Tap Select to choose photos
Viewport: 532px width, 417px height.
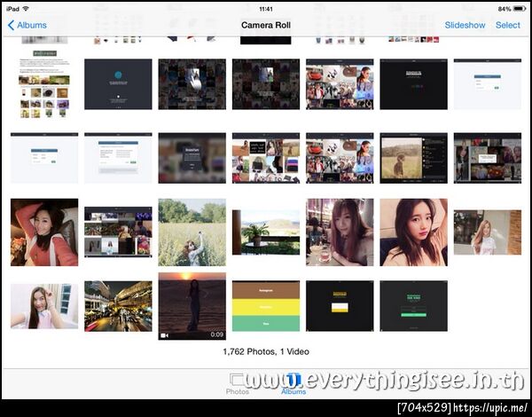point(507,25)
